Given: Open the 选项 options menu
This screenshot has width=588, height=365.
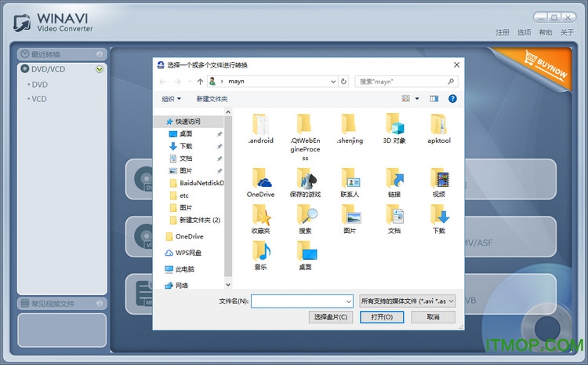Looking at the screenshot, I should tap(524, 32).
